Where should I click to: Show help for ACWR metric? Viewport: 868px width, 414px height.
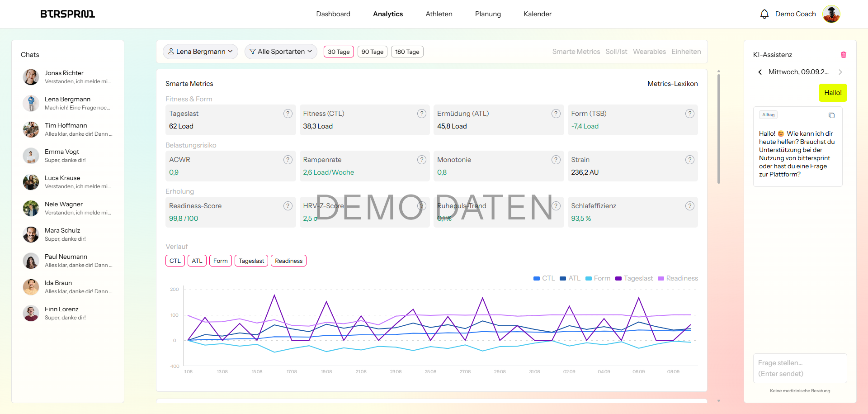coord(288,160)
